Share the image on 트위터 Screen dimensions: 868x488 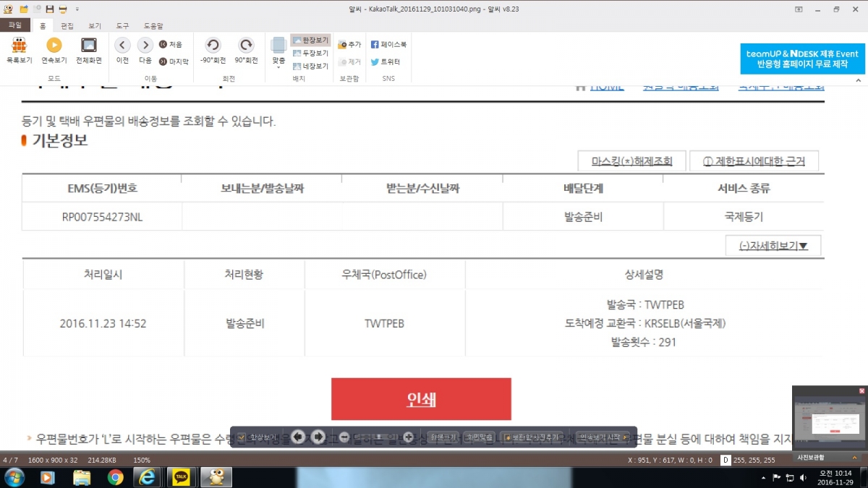pyautogui.click(x=386, y=61)
